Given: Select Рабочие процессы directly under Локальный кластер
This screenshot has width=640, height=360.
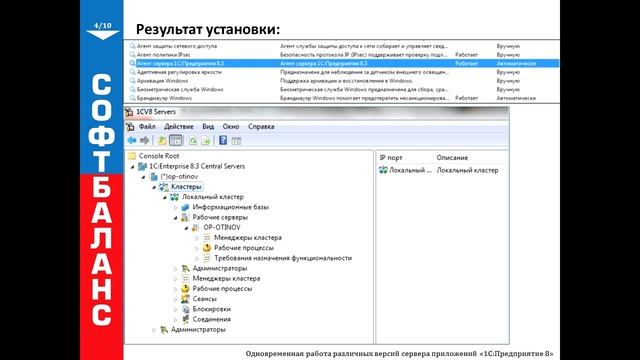Looking at the screenshot, I should tap(222, 289).
